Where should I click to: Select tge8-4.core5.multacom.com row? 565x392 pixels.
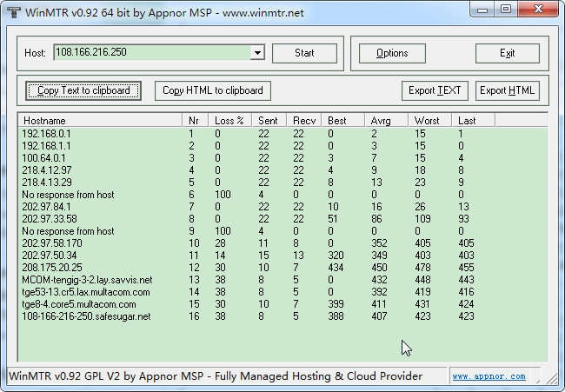click(x=282, y=304)
